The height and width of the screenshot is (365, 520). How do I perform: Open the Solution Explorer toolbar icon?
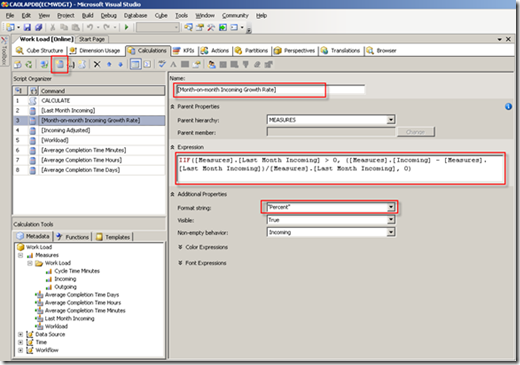tap(188, 27)
